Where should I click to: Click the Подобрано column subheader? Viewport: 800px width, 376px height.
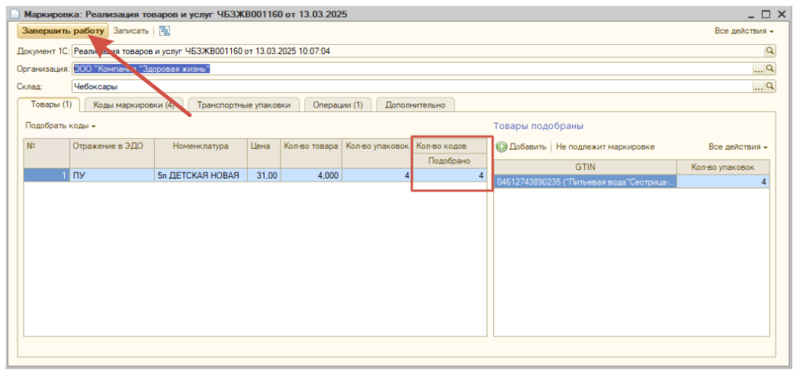pyautogui.click(x=449, y=161)
